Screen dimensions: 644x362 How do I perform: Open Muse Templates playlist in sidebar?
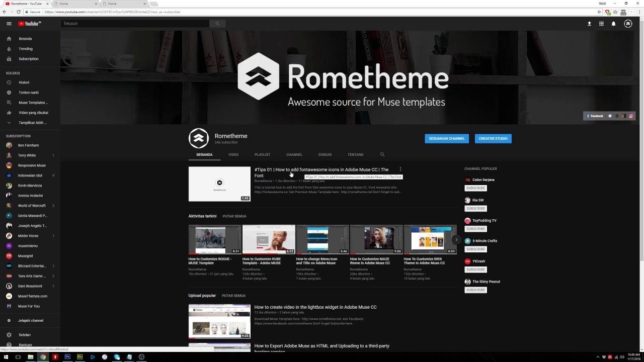[30, 103]
